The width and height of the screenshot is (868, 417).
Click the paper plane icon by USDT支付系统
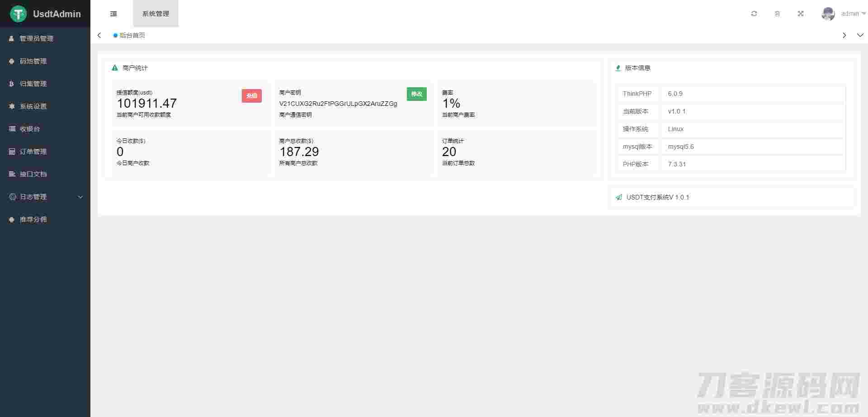pos(619,197)
